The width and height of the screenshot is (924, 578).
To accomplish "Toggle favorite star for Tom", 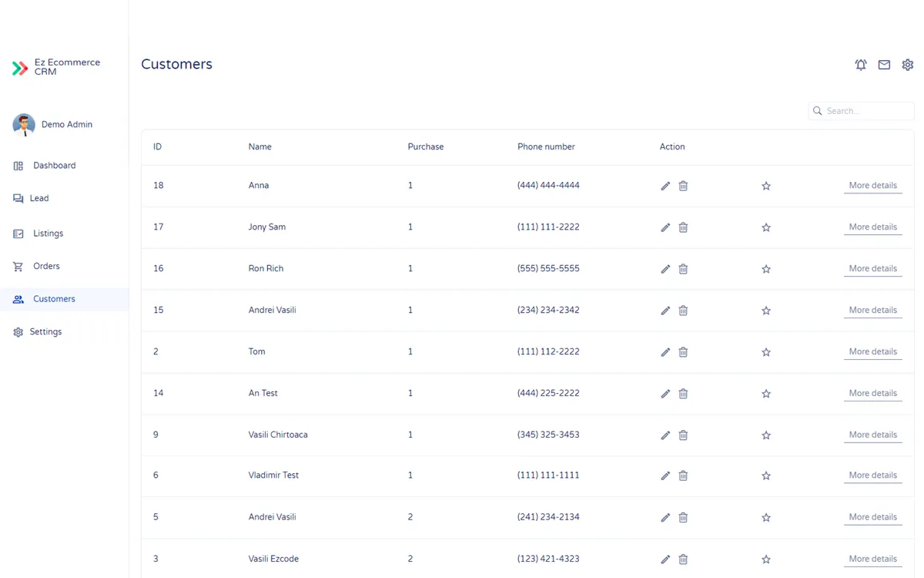I will (x=766, y=352).
